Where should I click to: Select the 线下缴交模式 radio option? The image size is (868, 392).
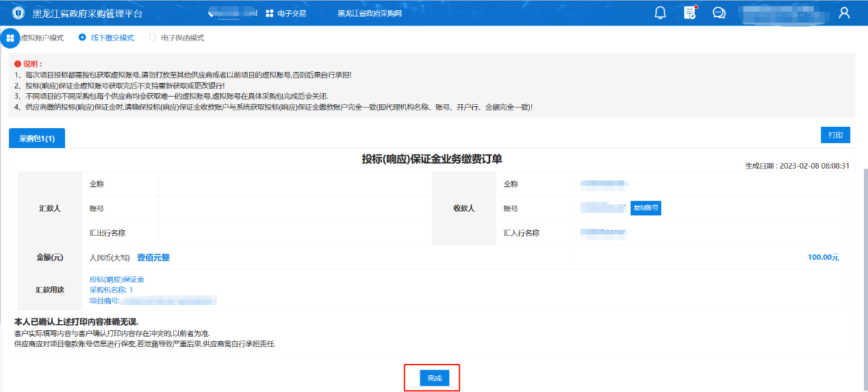pyautogui.click(x=82, y=38)
